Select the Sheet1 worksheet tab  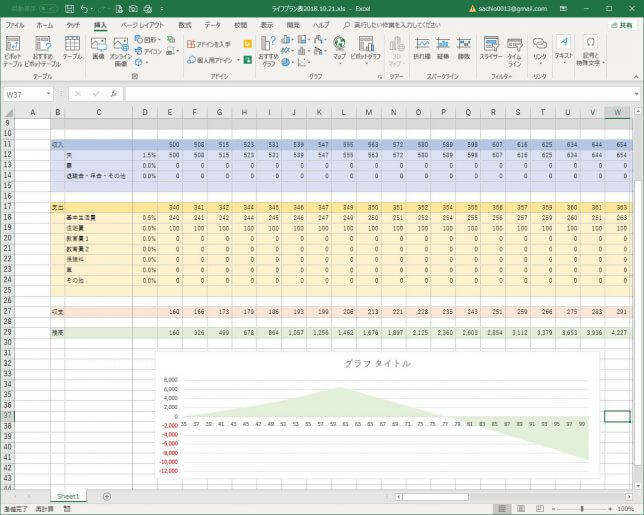click(x=68, y=497)
